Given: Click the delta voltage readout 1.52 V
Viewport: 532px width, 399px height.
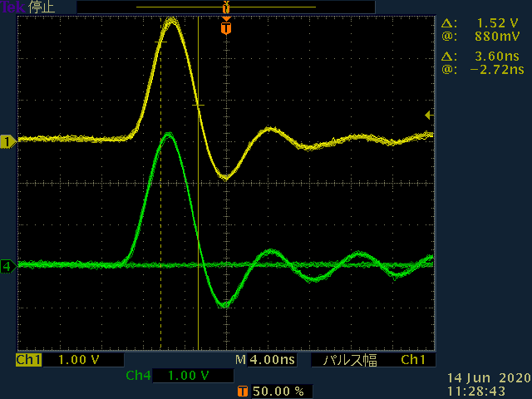Looking at the screenshot, I should (497, 23).
